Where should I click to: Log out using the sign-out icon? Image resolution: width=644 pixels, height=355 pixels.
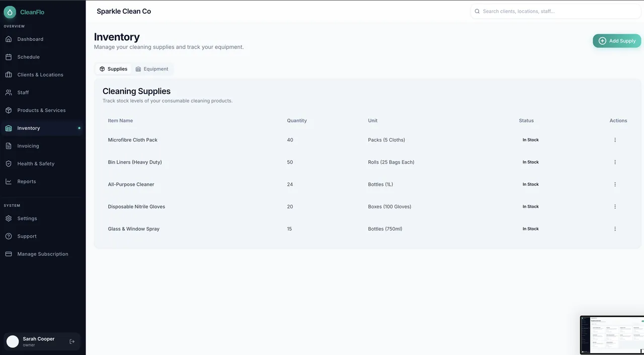click(72, 341)
